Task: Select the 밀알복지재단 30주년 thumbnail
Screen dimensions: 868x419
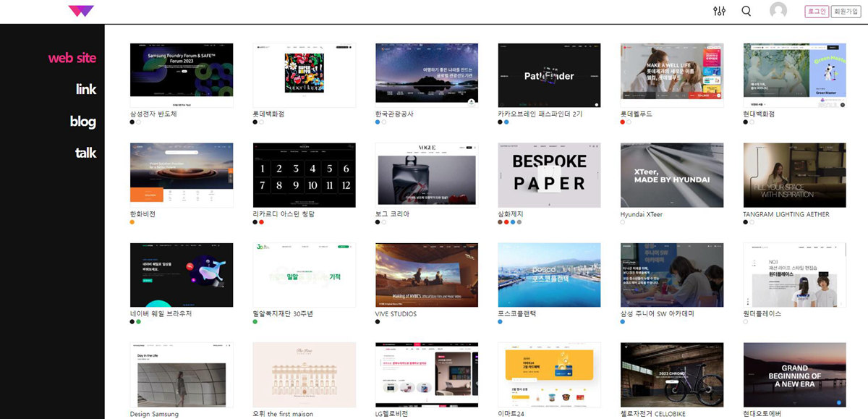Action: (305, 275)
